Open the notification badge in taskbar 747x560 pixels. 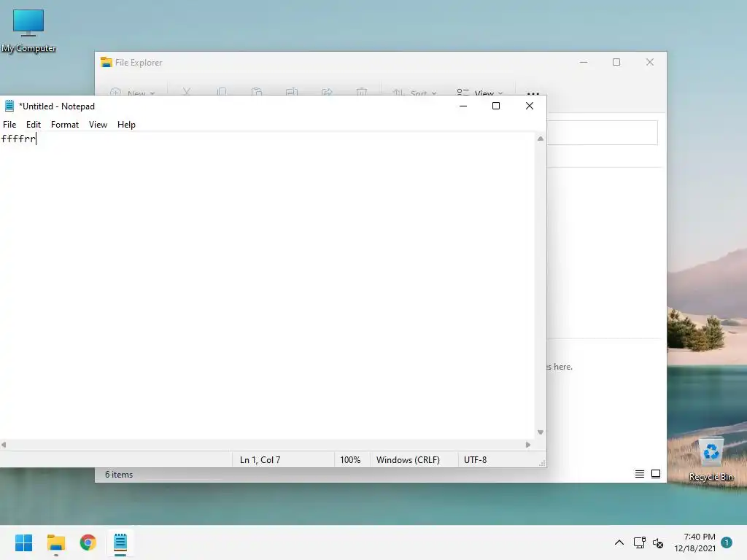(727, 542)
